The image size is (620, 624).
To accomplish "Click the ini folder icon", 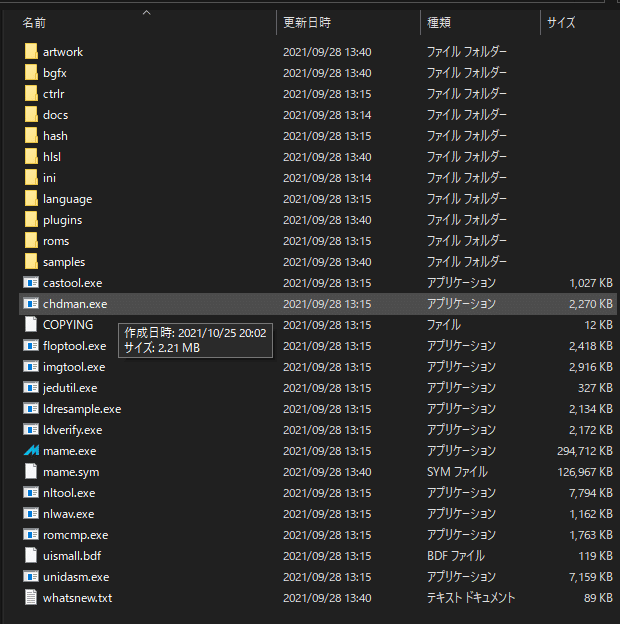I will [31, 178].
